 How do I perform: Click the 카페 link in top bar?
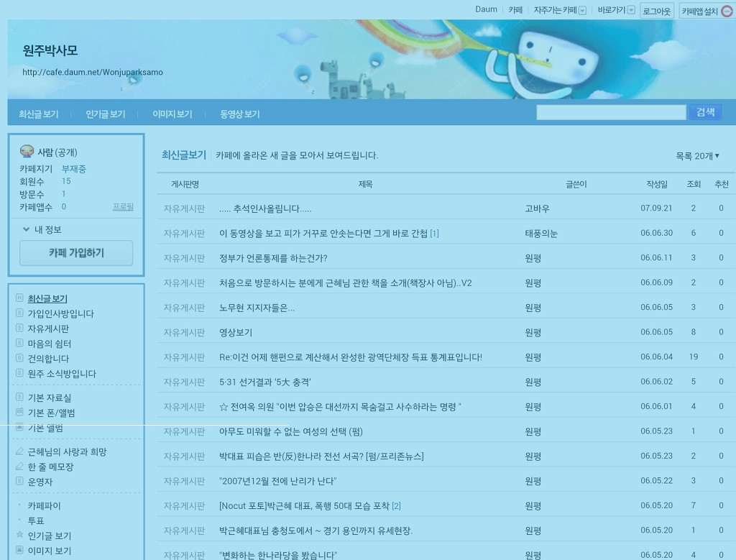[515, 10]
